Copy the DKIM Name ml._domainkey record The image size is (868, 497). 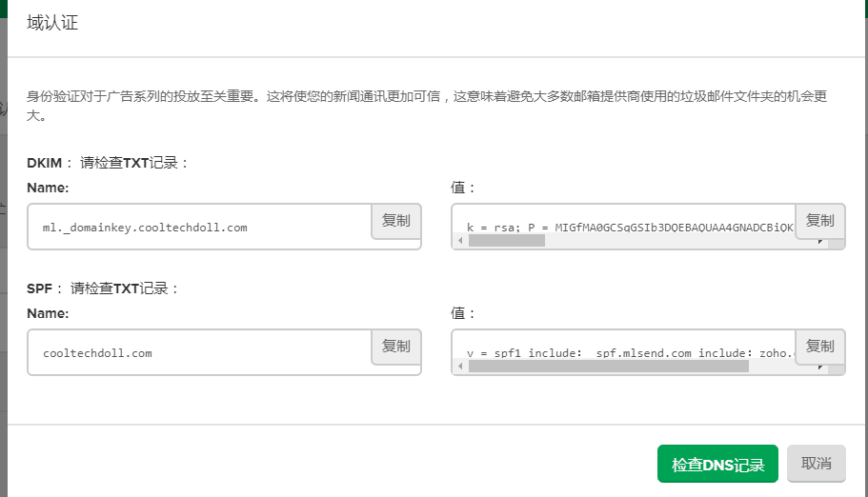coord(395,221)
